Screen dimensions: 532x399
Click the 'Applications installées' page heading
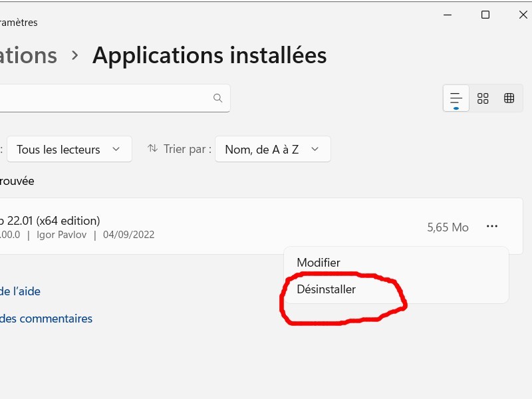pyautogui.click(x=209, y=56)
